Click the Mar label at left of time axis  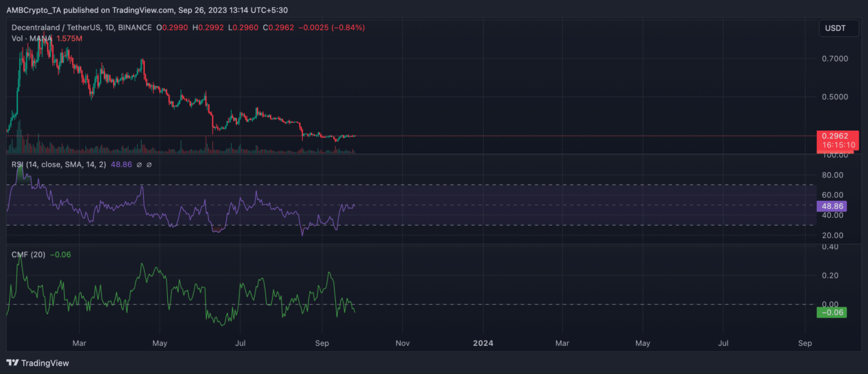(80, 343)
